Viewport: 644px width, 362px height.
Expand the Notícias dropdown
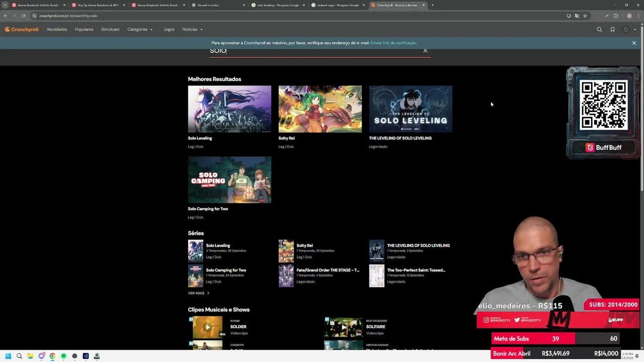[x=192, y=30]
